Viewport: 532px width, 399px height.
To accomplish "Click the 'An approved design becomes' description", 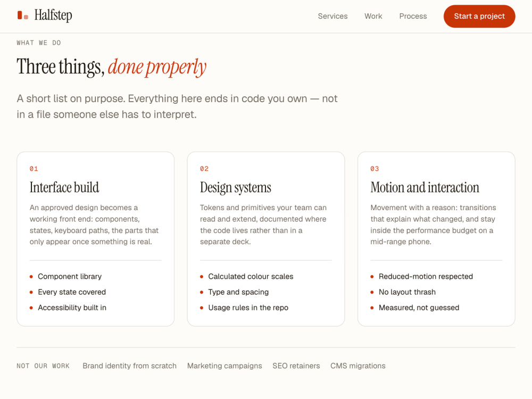I will tap(94, 225).
